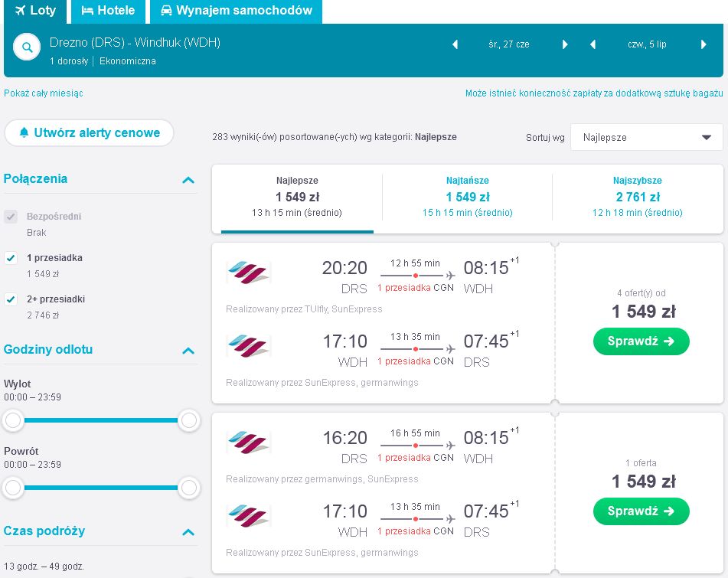
Task: Collapse the Połączenia filter section
Action: pos(188,180)
